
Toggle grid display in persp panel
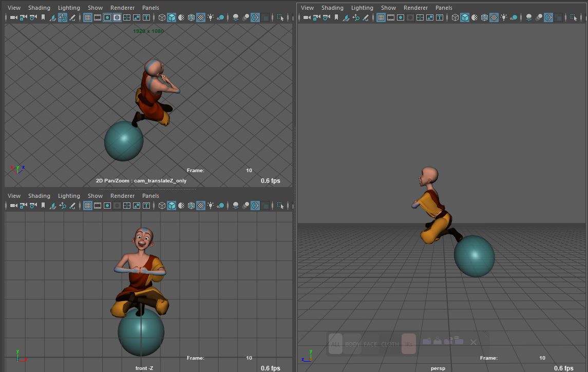381,17
